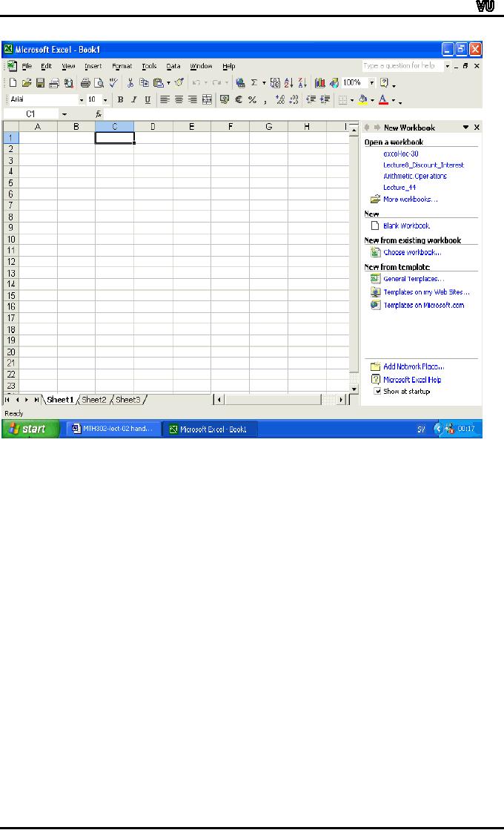The width and height of the screenshot is (504, 830).
Task: Apply the red font color A
Action: (x=383, y=99)
